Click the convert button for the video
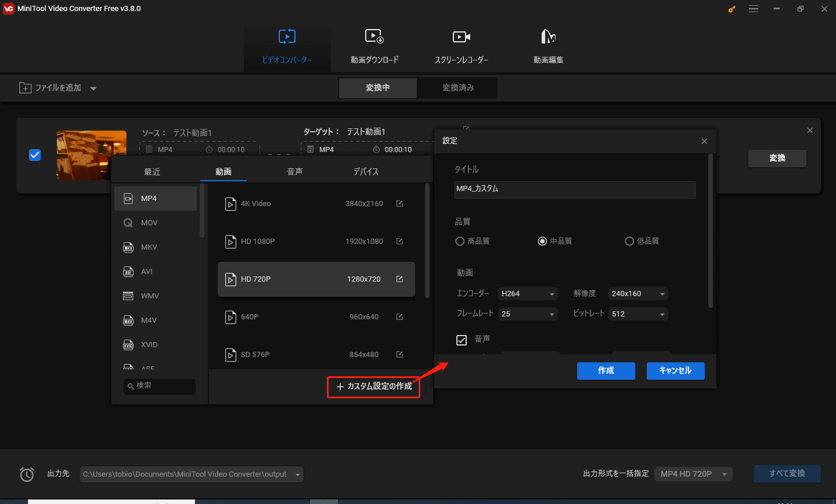Screen dimensions: 836x504 click(x=777, y=159)
